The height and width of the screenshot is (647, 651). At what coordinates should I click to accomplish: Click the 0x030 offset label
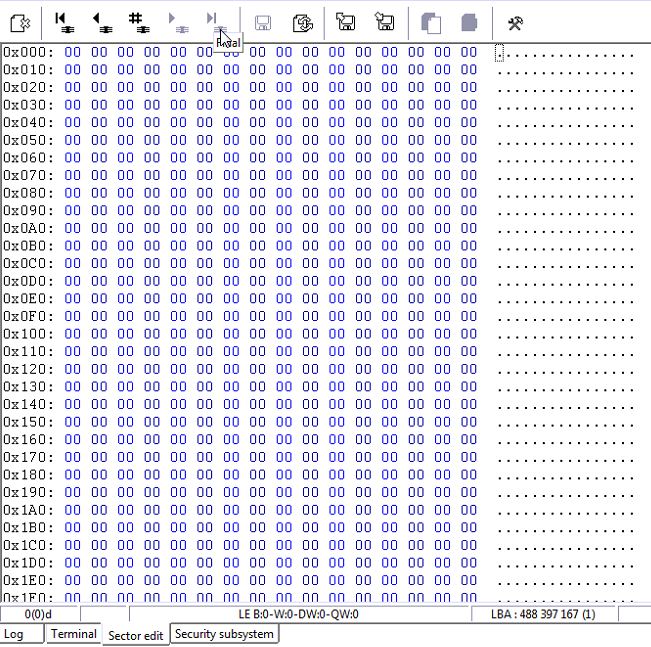click(x=28, y=105)
